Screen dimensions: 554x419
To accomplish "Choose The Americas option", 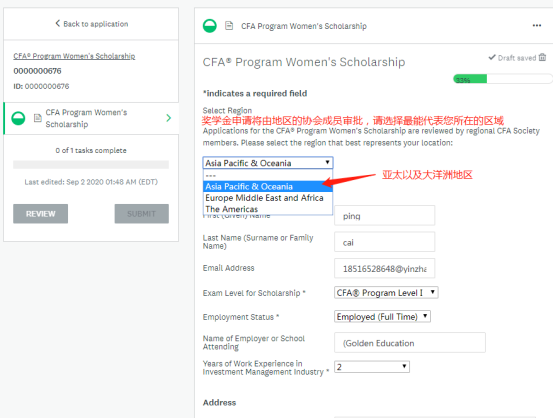I will pyautogui.click(x=268, y=209).
